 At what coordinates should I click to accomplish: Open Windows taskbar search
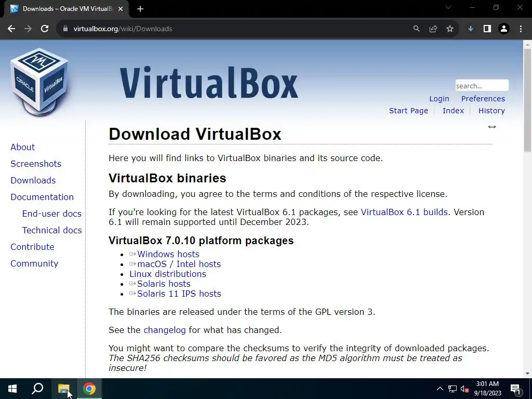[x=37, y=389]
